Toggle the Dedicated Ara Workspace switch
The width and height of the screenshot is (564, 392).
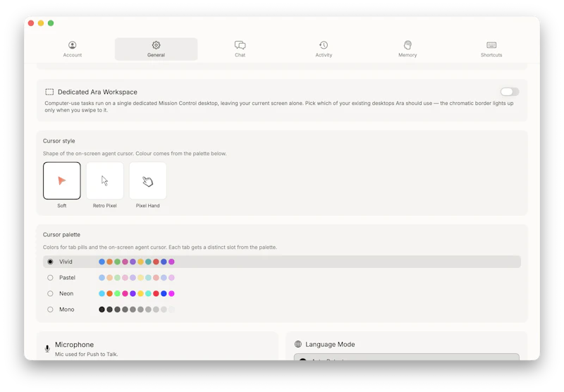(x=509, y=92)
